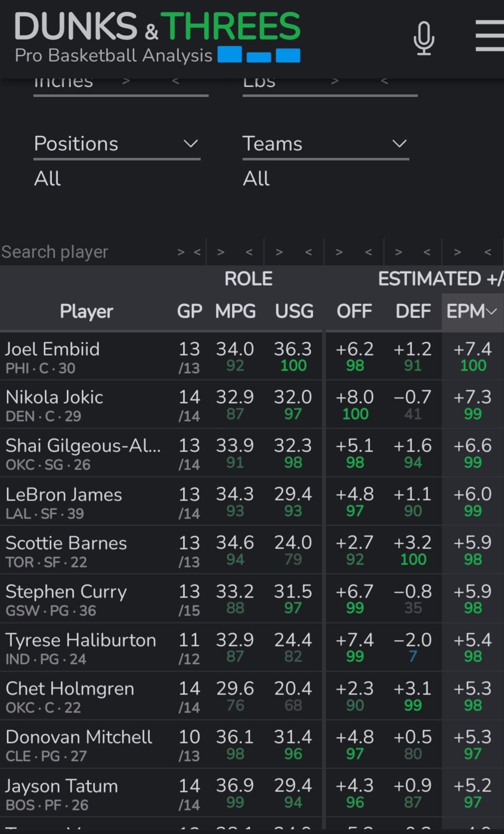Sort table by MPG column
The image size is (504, 834).
235,311
